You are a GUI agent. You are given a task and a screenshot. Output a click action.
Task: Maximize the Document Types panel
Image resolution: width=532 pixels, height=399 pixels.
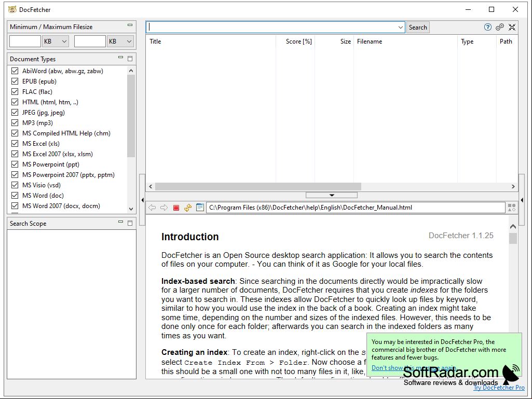pos(130,59)
